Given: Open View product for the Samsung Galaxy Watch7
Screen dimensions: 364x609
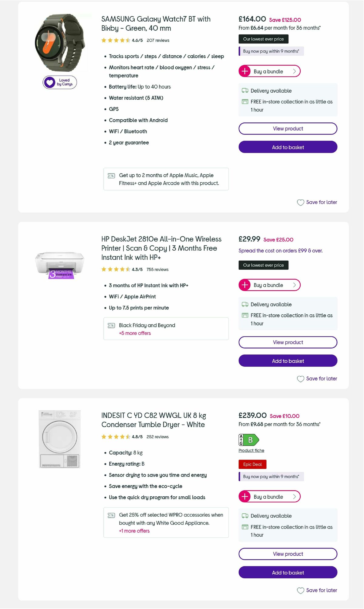Looking at the screenshot, I should pos(288,128).
